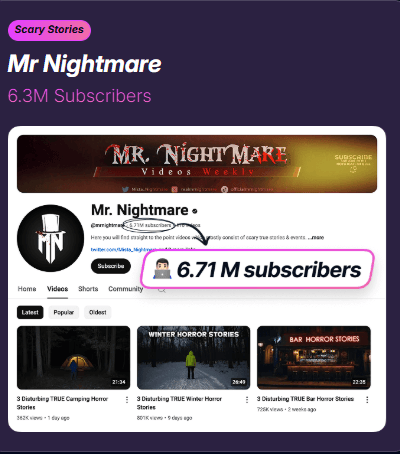Click the black Subscribe button
The image size is (400, 454).
coord(111,266)
